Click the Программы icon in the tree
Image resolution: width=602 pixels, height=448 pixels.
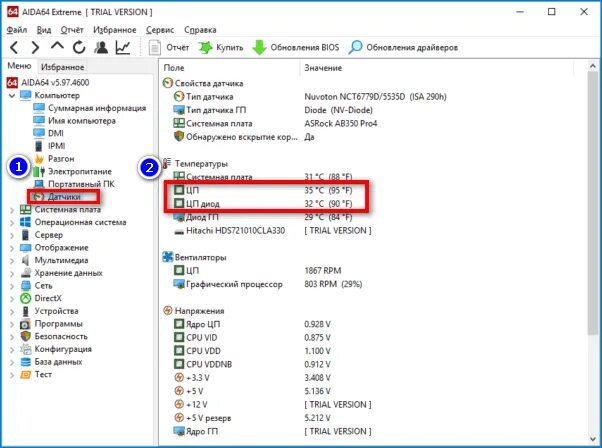(x=25, y=324)
